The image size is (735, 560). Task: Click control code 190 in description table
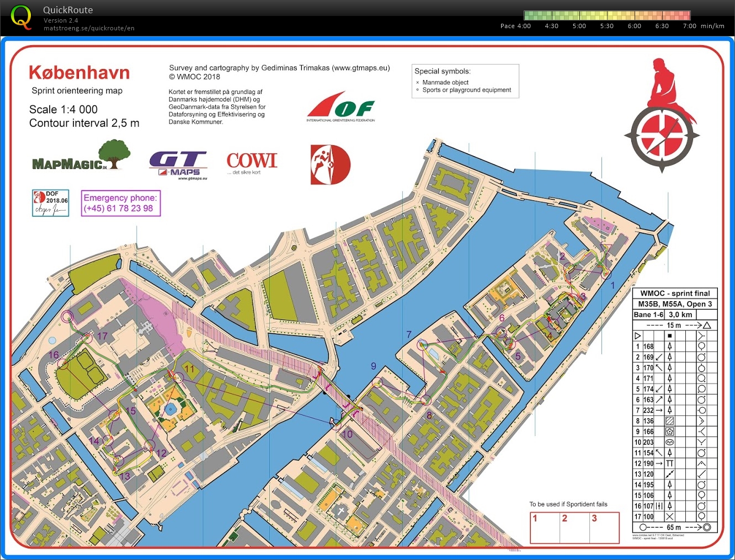(648, 463)
